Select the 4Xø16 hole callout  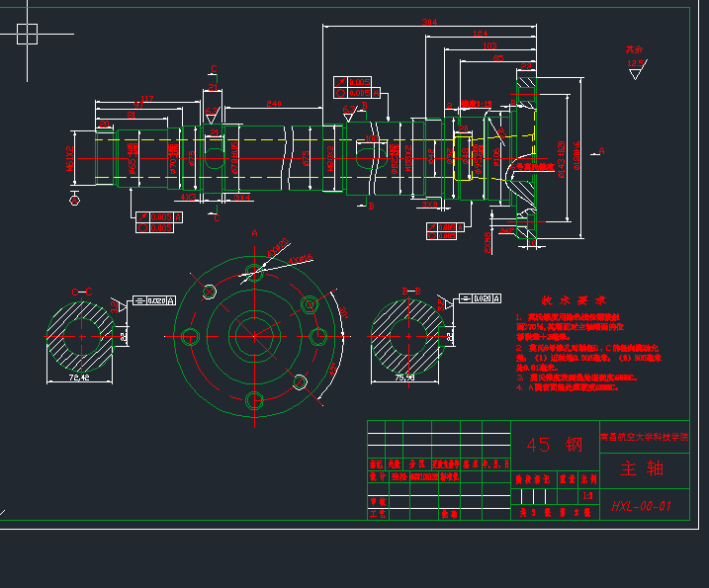coord(302,260)
